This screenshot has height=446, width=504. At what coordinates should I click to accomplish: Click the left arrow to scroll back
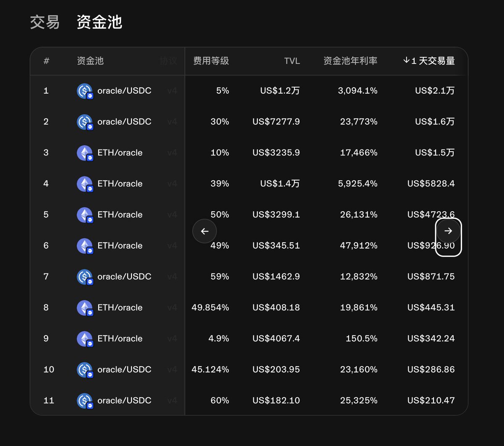(x=205, y=231)
